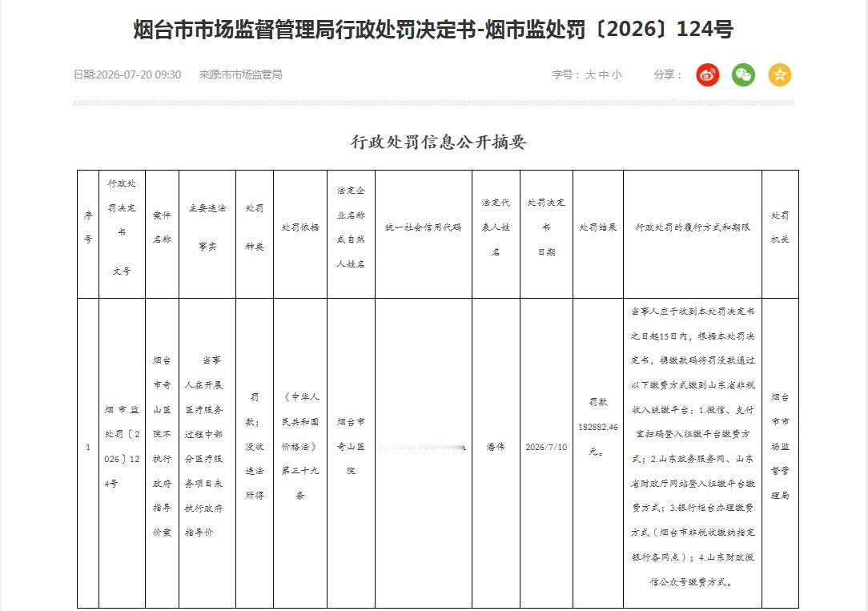
Task: Click the violation facts cell 当事人在开展医疗服务
Action: point(207,452)
